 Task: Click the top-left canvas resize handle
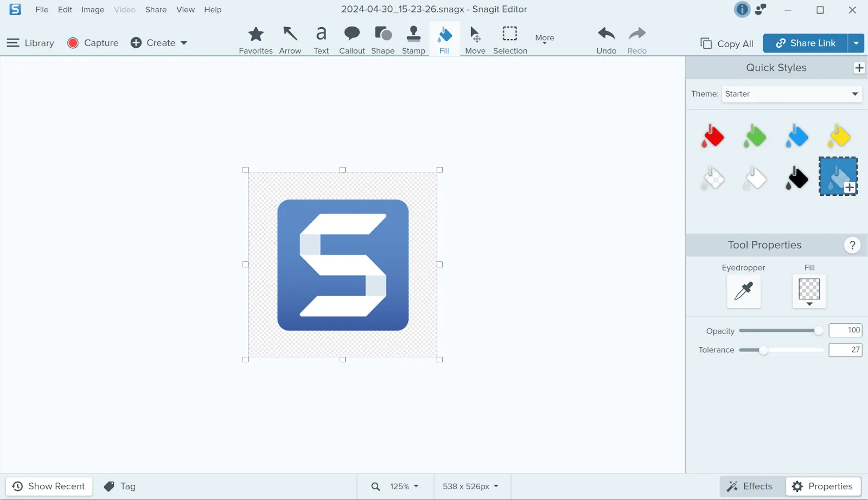(x=245, y=170)
